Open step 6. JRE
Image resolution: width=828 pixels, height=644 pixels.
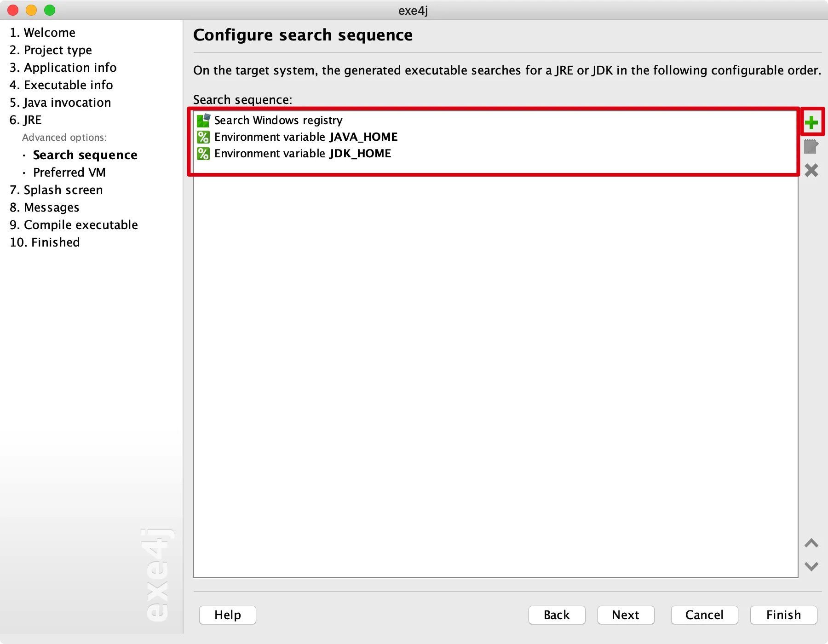(x=26, y=120)
